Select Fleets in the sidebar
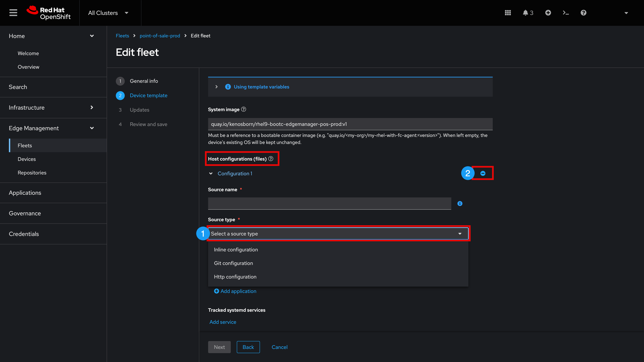Image resolution: width=644 pixels, height=362 pixels. pos(58,145)
